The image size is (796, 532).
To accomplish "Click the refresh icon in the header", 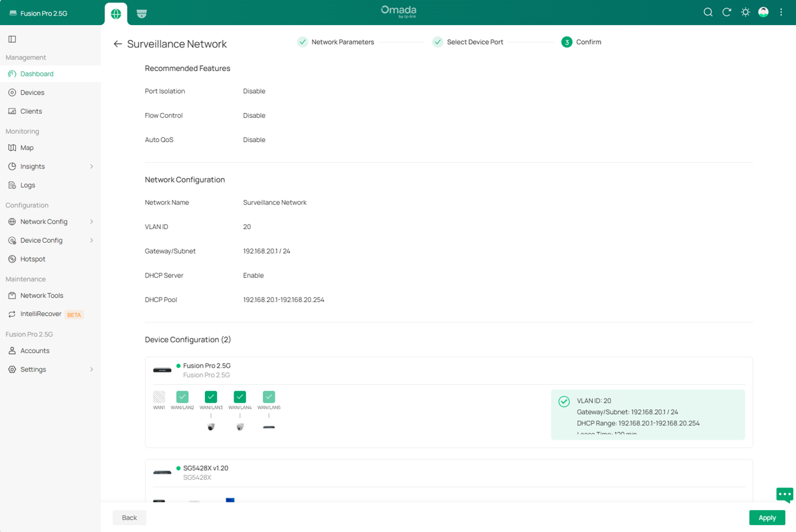I will 726,12.
